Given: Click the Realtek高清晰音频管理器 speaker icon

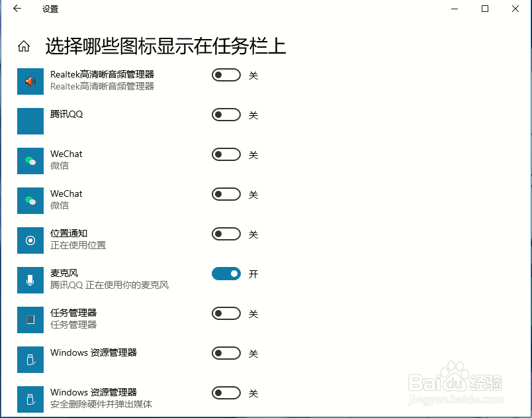Looking at the screenshot, I should (x=30, y=81).
